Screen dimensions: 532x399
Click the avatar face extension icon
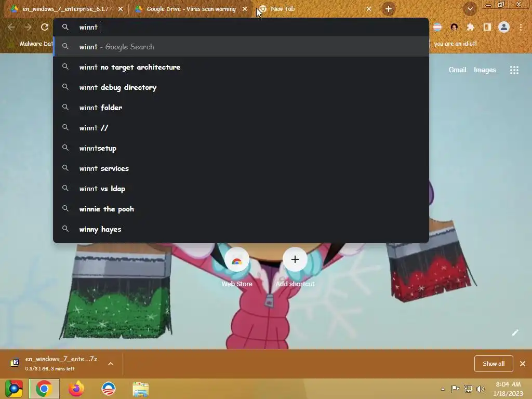[x=454, y=27]
